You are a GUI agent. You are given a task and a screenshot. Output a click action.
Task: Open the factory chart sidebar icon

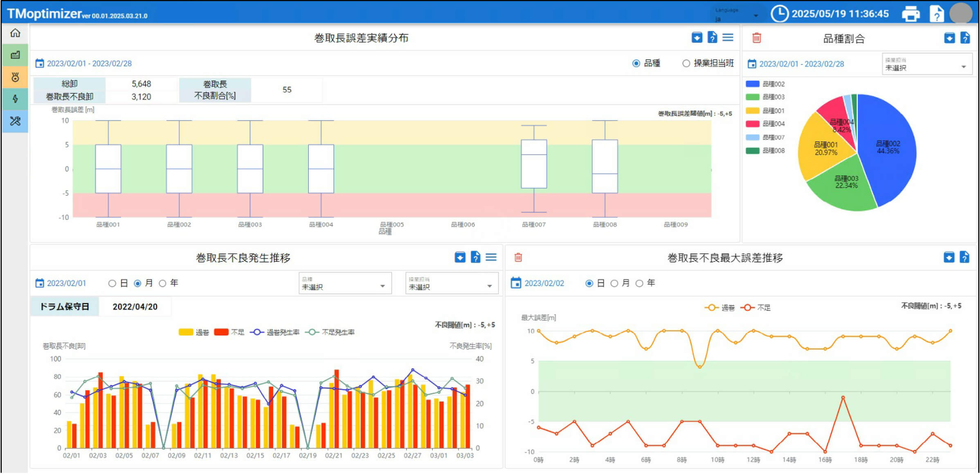[x=15, y=55]
